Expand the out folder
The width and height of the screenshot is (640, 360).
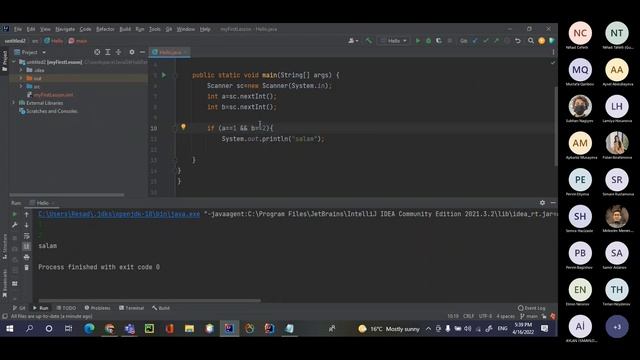coord(21,78)
